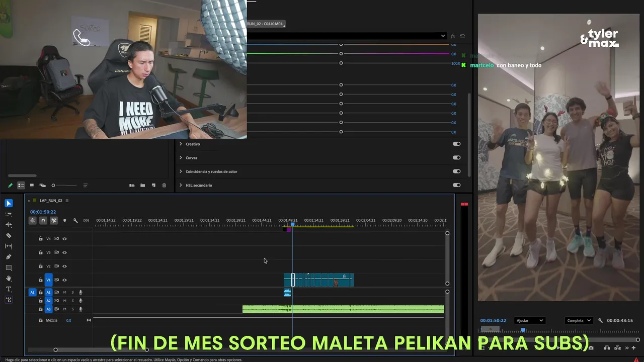Image resolution: width=644 pixels, height=362 pixels.
Task: Toggle timeline Snap magnet button
Action: click(x=43, y=220)
